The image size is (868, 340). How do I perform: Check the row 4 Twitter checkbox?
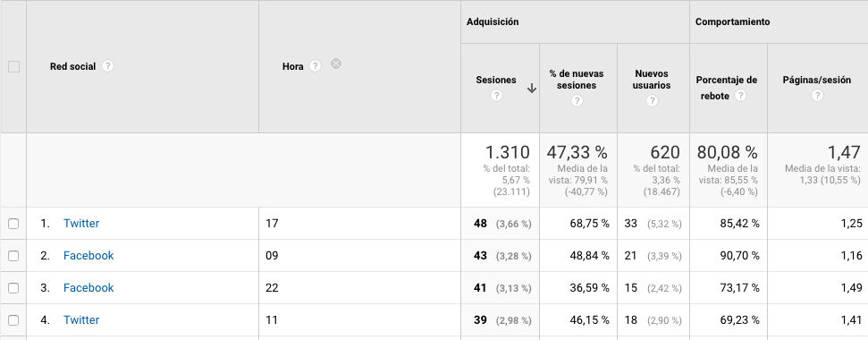tap(13, 320)
